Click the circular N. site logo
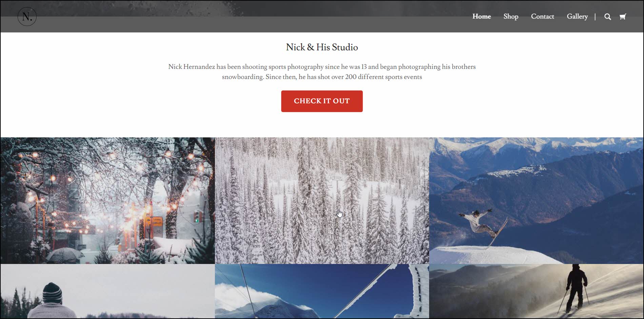Image resolution: width=644 pixels, height=319 pixels. [x=27, y=16]
